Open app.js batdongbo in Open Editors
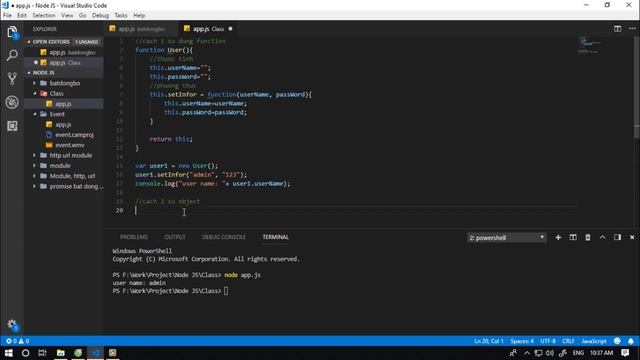Image resolution: width=640 pixels, height=360 pixels. 68,52
